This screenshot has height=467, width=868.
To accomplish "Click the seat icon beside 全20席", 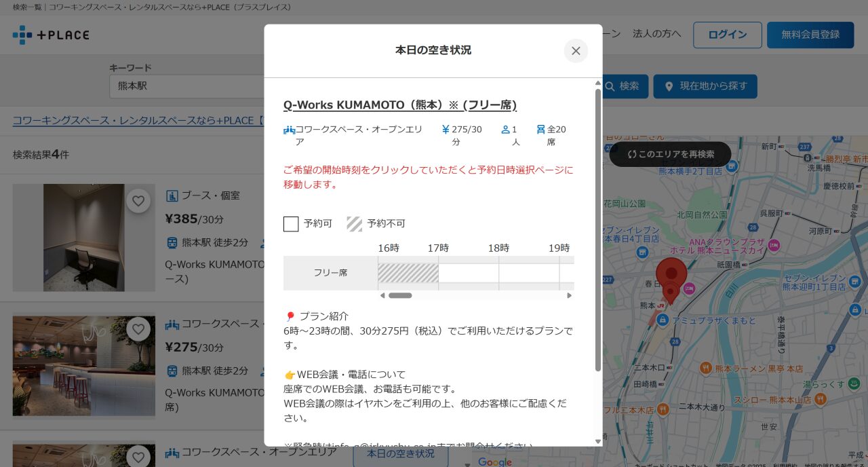I will click(540, 129).
